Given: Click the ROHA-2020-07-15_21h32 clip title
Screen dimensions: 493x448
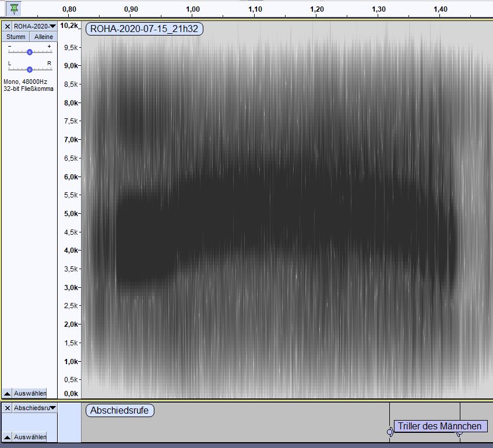Looking at the screenshot, I should tap(144, 29).
